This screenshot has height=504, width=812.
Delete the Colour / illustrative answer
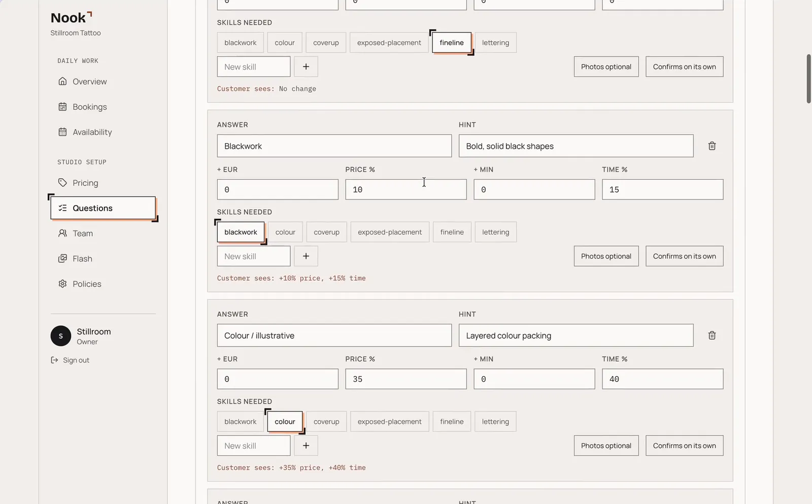[712, 335]
